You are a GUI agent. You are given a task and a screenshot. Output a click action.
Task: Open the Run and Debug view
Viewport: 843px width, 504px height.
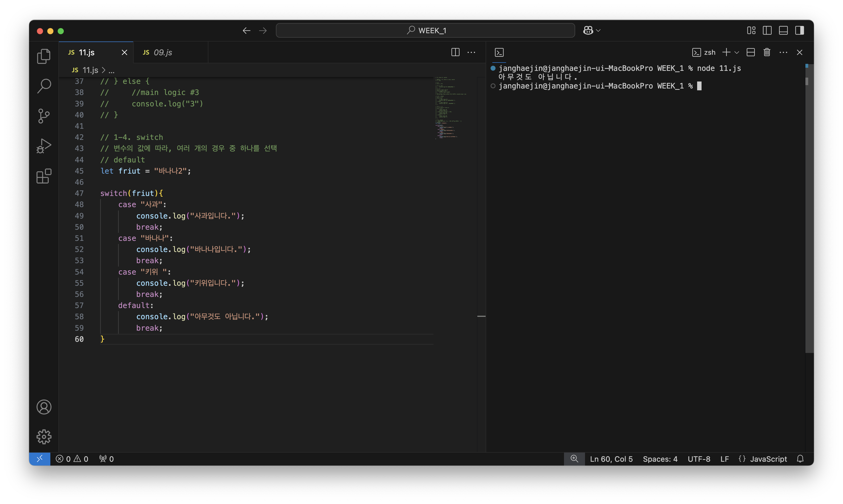(44, 146)
